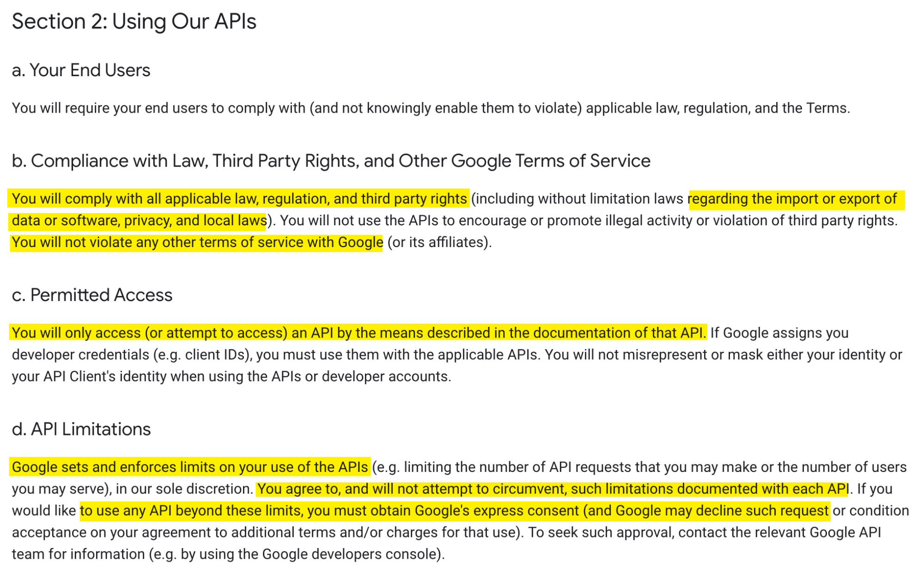The height and width of the screenshot is (573, 924).
Task: Click 'If Google assigns you' text
Action: tap(779, 333)
